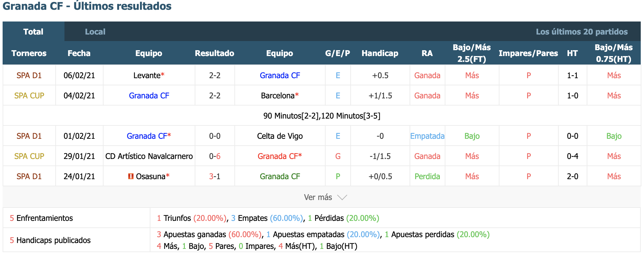Click the Impares/Pares column header

[528, 53]
